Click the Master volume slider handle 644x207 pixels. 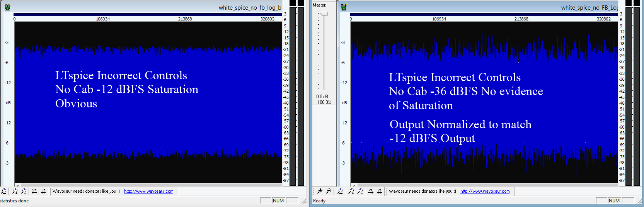tap(324, 14)
